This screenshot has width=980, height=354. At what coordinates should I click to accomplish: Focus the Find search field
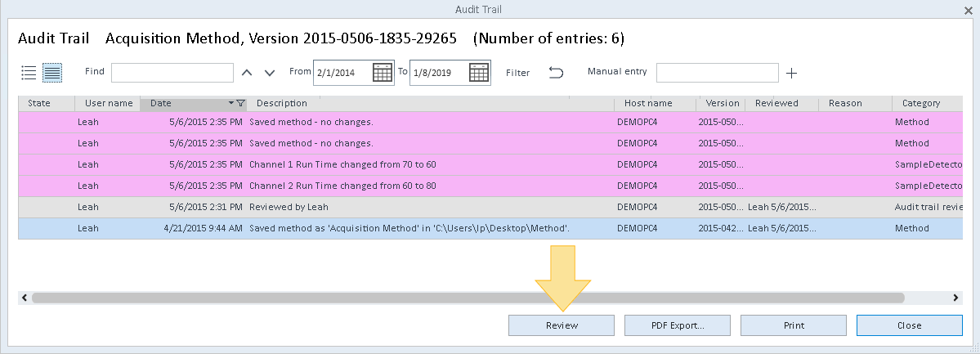click(x=172, y=73)
